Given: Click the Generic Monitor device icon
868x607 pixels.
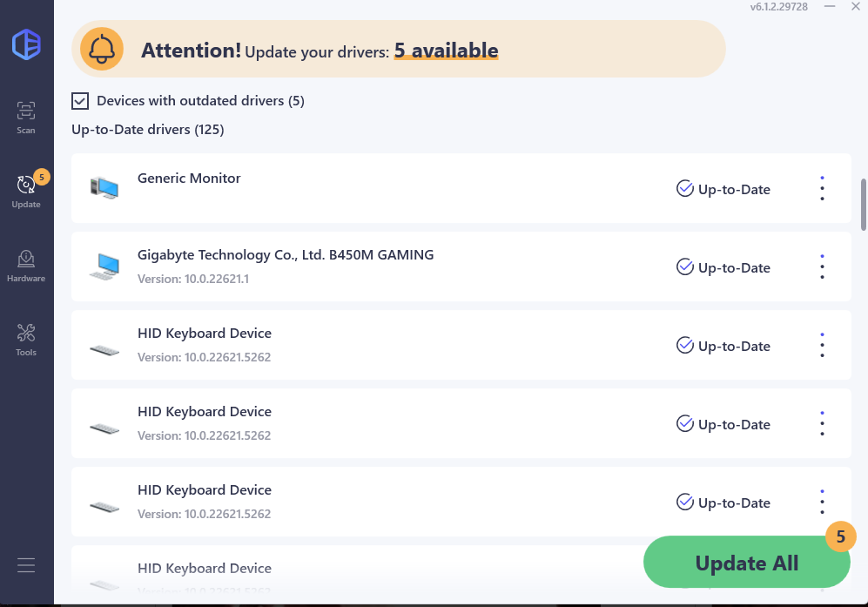Looking at the screenshot, I should pyautogui.click(x=104, y=188).
